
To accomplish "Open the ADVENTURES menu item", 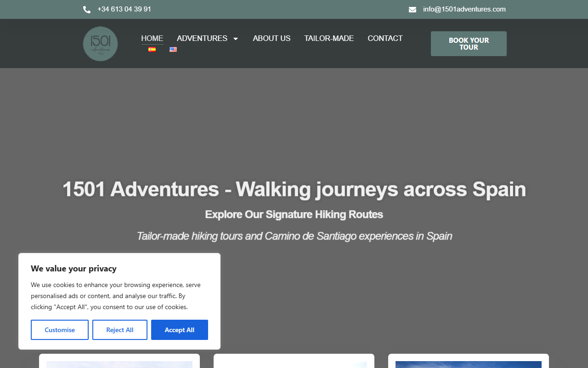I will pos(202,38).
